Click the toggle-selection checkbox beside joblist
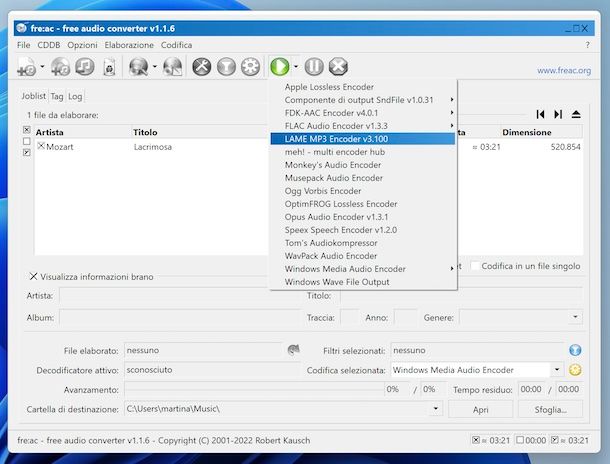 [x=26, y=152]
